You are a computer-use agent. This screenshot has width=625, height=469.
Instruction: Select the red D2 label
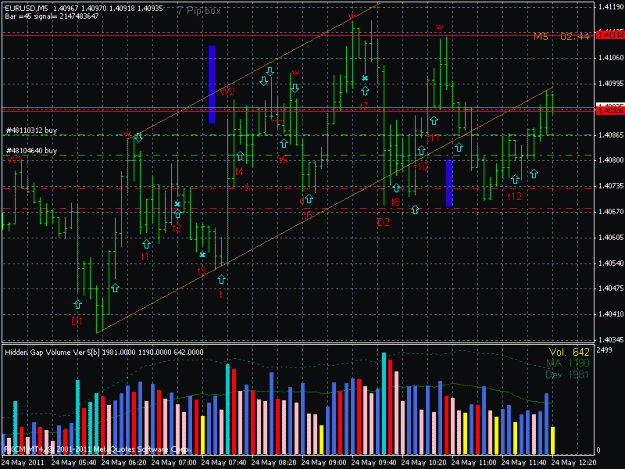point(383,222)
